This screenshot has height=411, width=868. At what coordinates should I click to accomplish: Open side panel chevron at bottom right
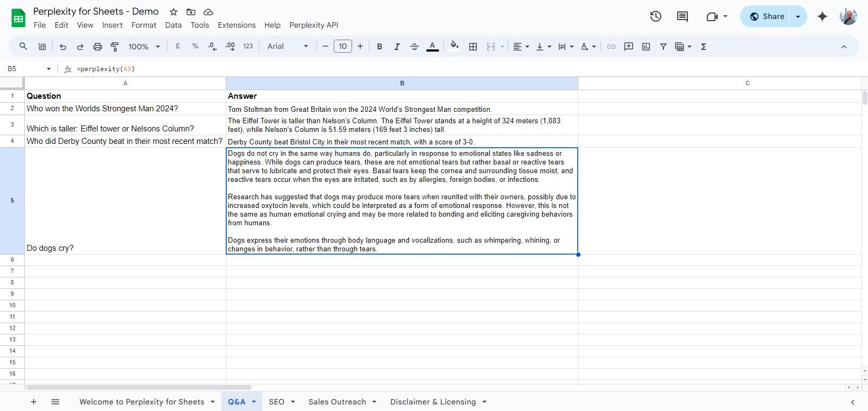852,402
